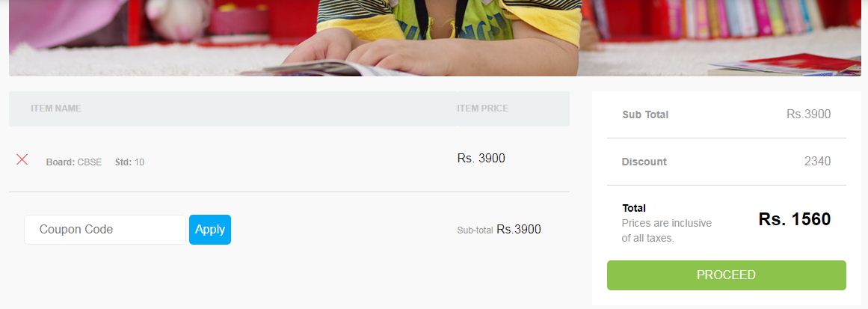This screenshot has width=868, height=309.
Task: Click the Rs. 1560 total amount
Action: [x=795, y=219]
